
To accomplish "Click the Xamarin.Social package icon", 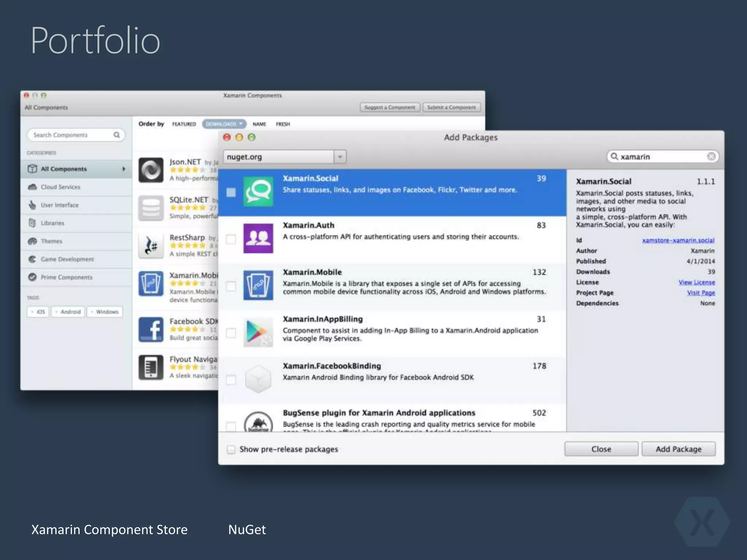I will (258, 191).
